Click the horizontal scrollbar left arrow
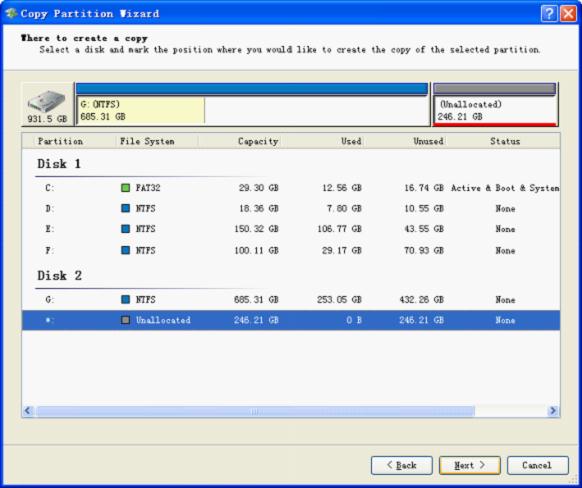This screenshot has width=582, height=488. click(28, 411)
